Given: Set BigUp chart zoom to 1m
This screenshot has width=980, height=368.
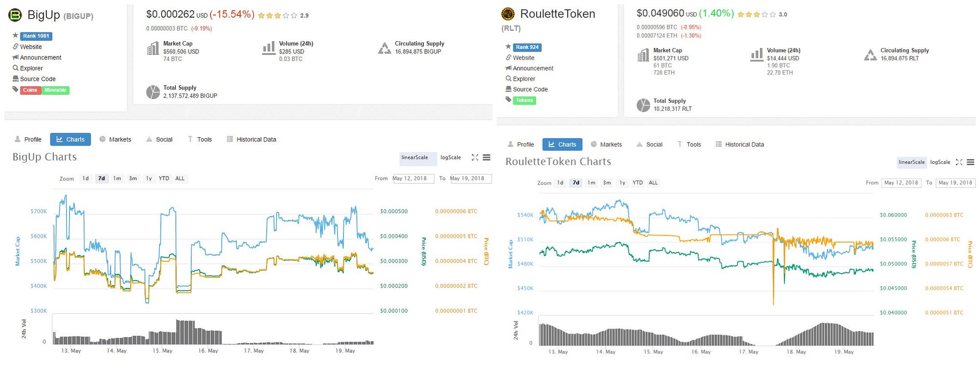Looking at the screenshot, I should [117, 178].
